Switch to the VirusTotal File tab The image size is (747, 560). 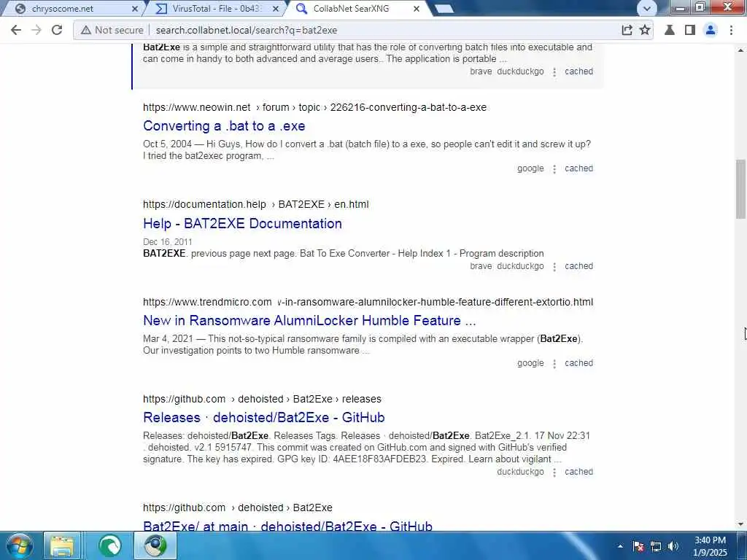[x=217, y=9]
